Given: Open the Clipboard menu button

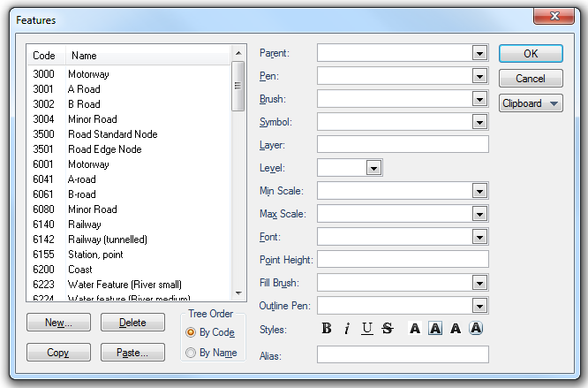Looking at the screenshot, I should pyautogui.click(x=531, y=103).
